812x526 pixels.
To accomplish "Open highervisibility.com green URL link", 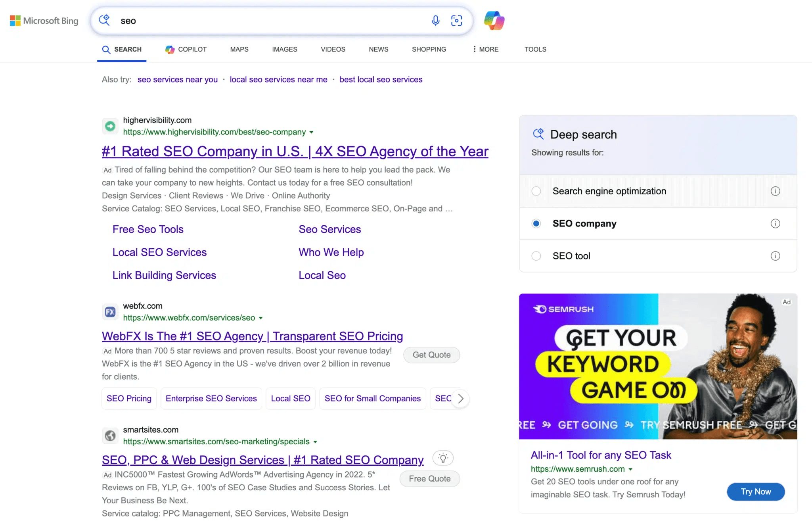I will tap(214, 132).
